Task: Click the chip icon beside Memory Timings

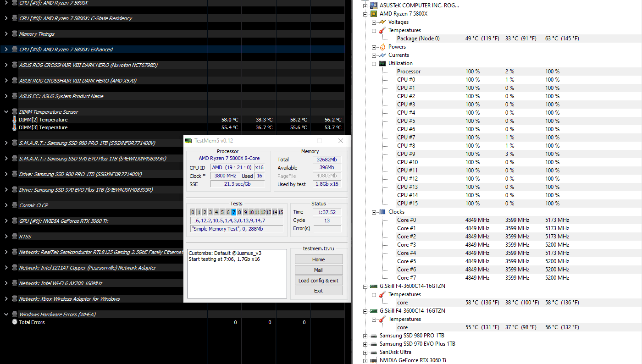Action: tap(14, 34)
